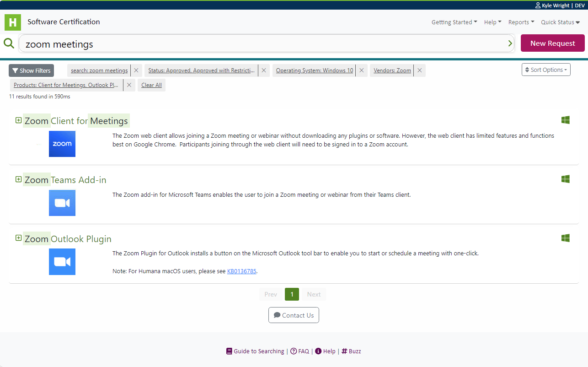Select page 1 in pagination

point(292,294)
